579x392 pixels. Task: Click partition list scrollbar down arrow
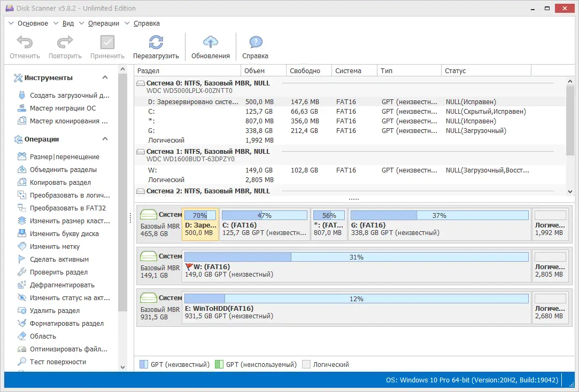[x=569, y=191]
